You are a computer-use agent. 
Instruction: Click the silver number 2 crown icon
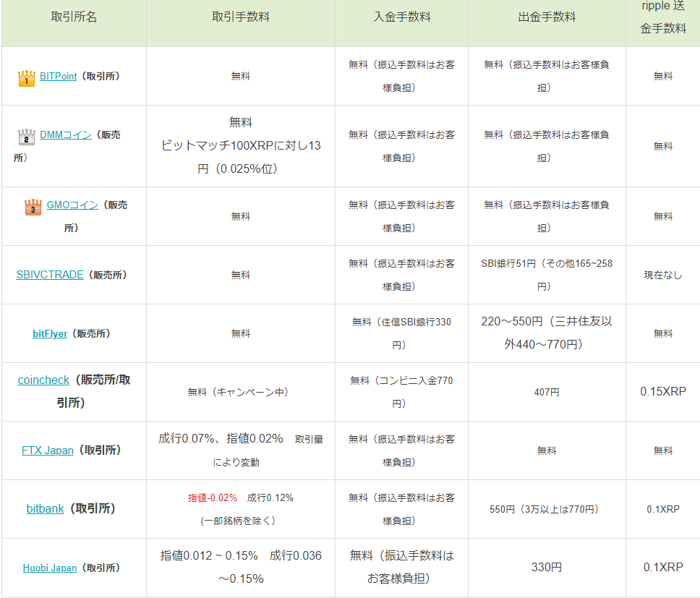pyautogui.click(x=26, y=137)
